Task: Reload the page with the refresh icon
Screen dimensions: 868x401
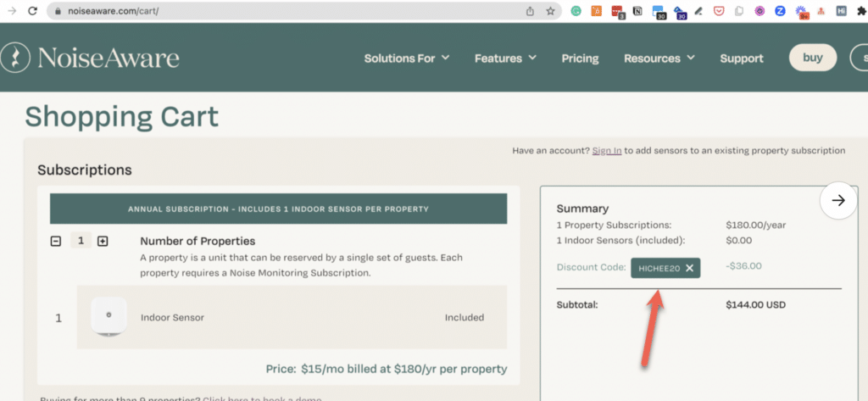Action: [x=32, y=11]
